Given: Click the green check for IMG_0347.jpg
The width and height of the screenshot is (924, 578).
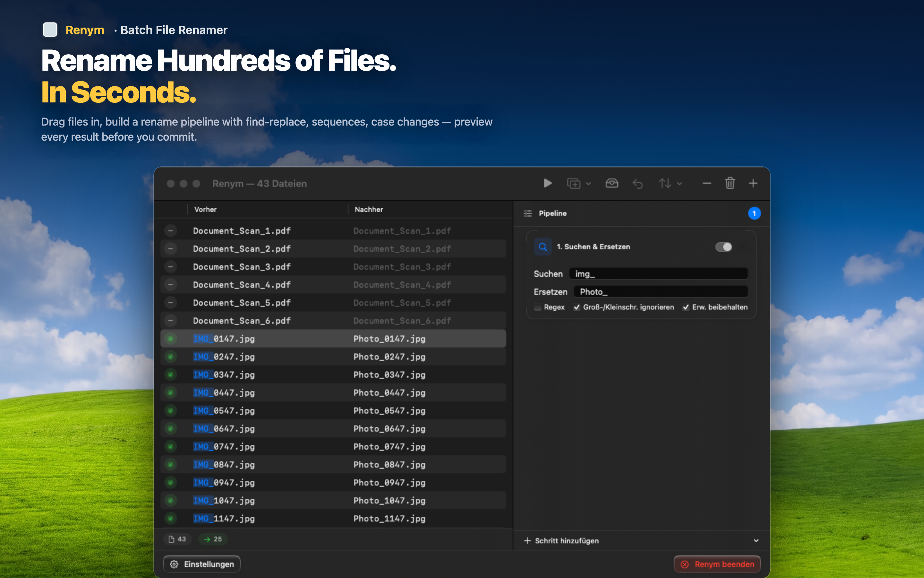Looking at the screenshot, I should (x=171, y=375).
